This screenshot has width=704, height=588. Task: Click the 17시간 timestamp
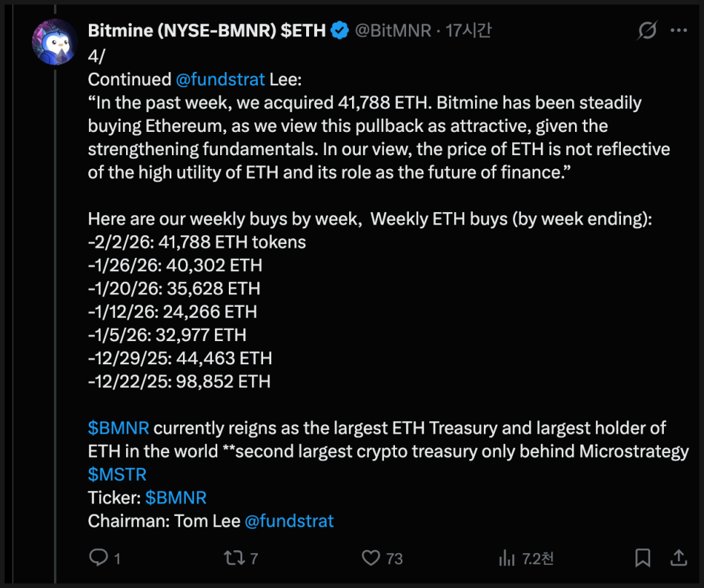pyautogui.click(x=469, y=31)
